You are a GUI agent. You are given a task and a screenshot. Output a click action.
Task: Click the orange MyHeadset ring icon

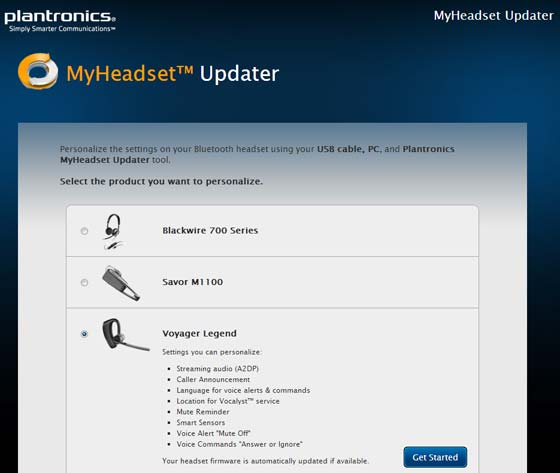tap(38, 71)
